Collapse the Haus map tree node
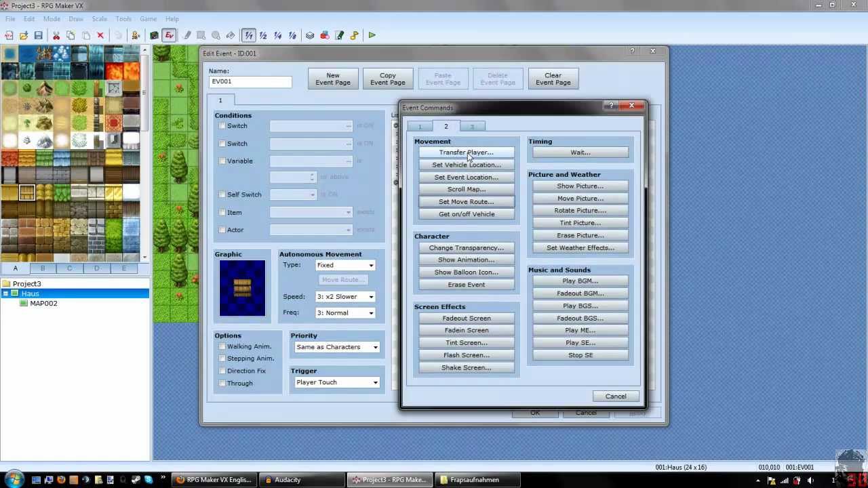868x488 pixels. 6,293
